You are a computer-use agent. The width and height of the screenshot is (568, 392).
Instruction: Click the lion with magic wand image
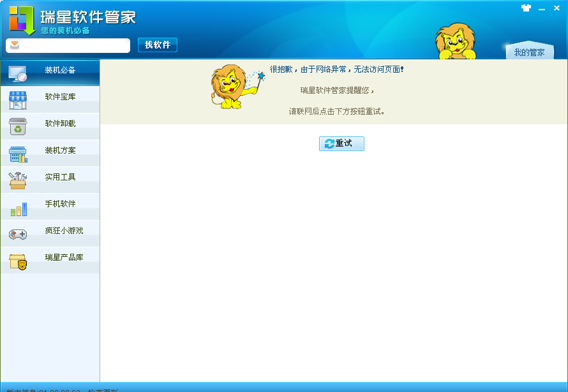pyautogui.click(x=237, y=87)
